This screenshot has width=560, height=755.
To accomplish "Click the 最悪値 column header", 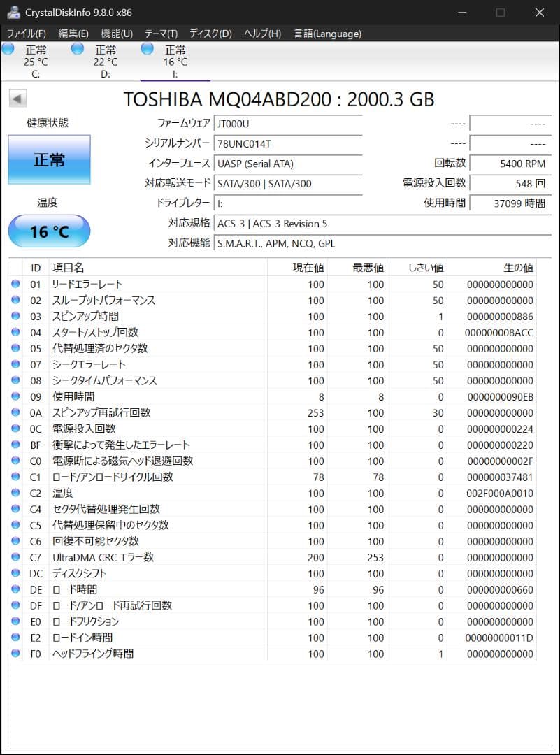I will (x=357, y=267).
